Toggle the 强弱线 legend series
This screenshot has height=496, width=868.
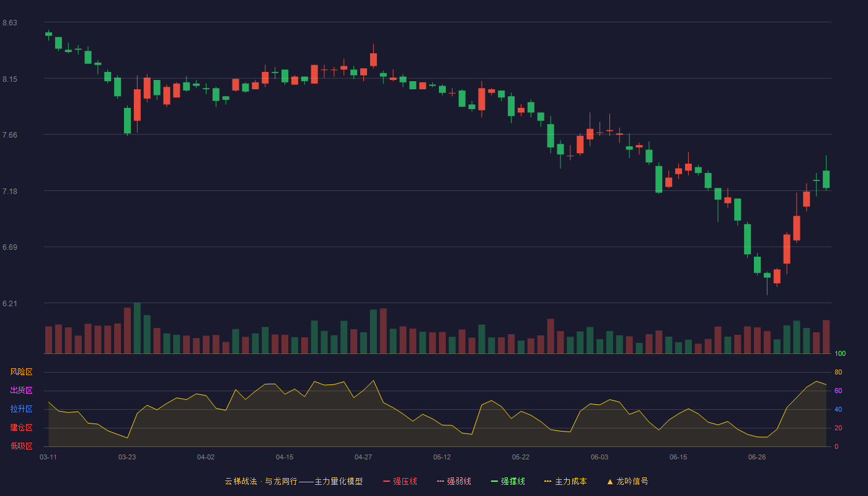[454, 481]
